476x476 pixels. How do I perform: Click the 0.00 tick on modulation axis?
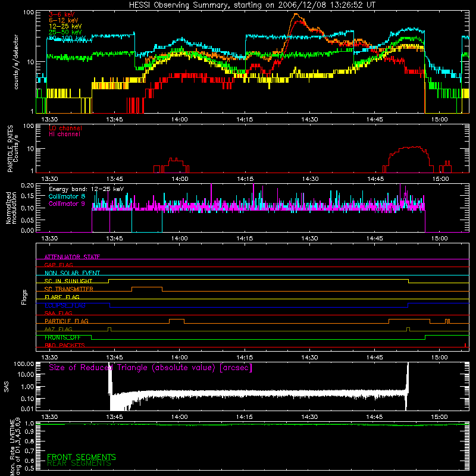[x=27, y=230]
